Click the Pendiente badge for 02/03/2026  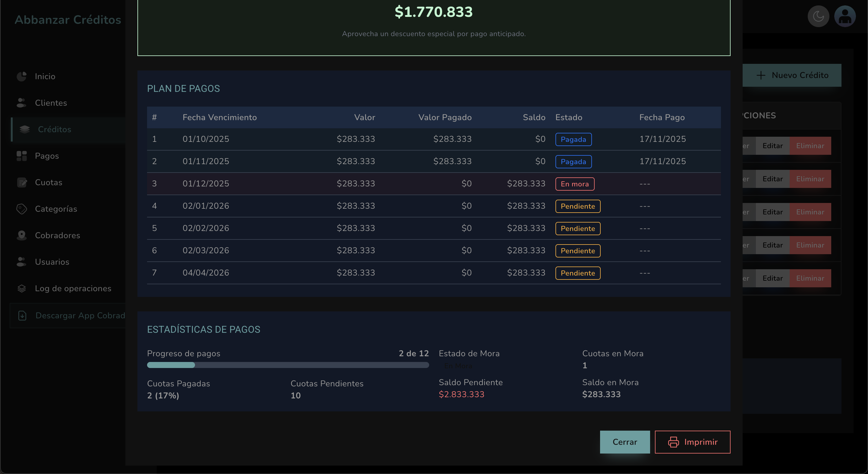[577, 251]
